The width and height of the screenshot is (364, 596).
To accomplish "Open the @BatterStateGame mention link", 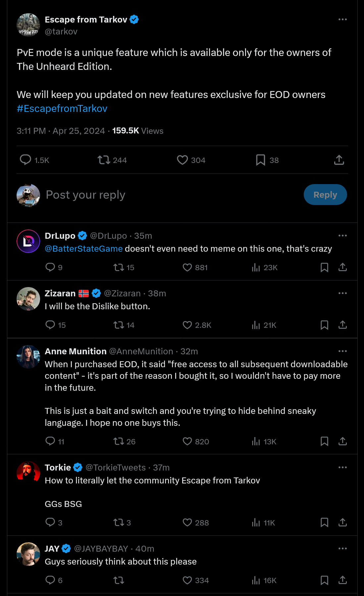I will pos(84,249).
